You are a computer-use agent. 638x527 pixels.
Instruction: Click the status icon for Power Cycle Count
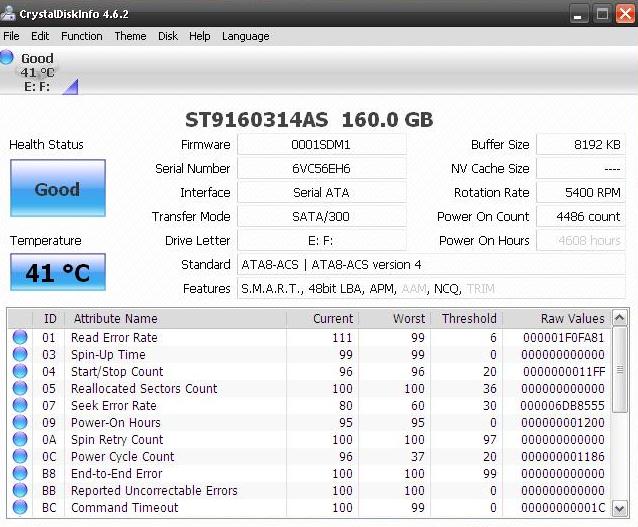pos(20,457)
